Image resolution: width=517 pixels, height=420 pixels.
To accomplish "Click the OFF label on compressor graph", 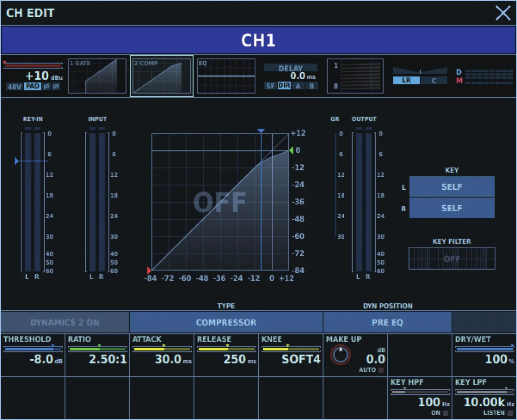I will pyautogui.click(x=220, y=202).
